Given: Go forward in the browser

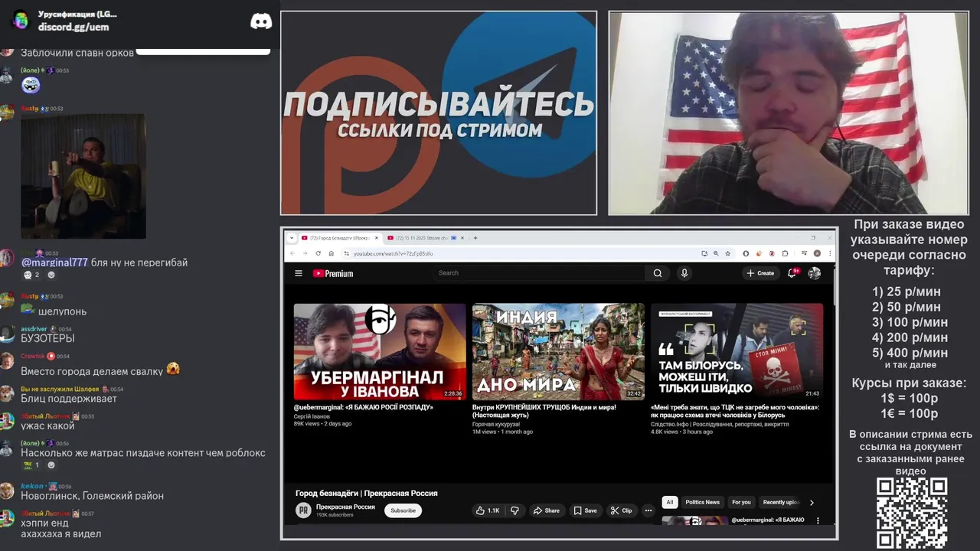Looking at the screenshot, I should tap(305, 253).
